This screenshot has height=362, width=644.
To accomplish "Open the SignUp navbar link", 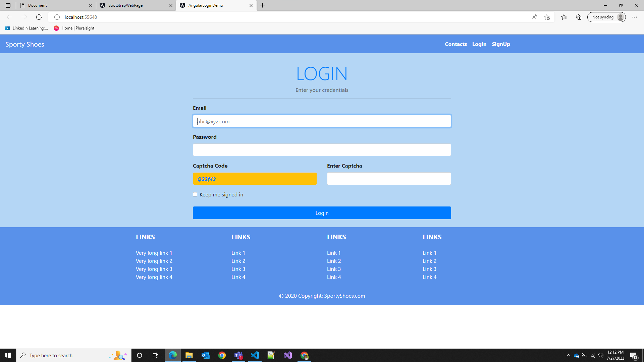I will tap(501, 44).
